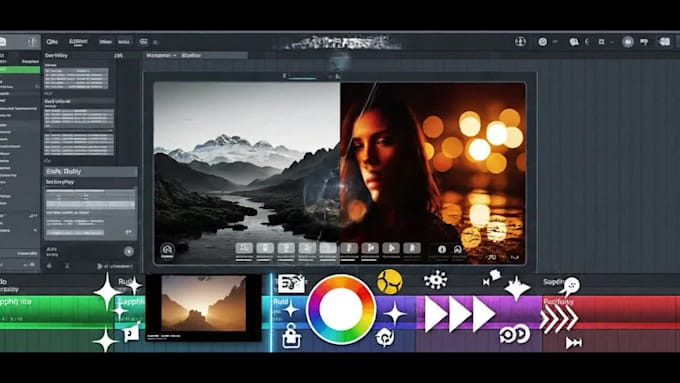
Task: Expand the dropdown above the preview
Action: (x=161, y=55)
